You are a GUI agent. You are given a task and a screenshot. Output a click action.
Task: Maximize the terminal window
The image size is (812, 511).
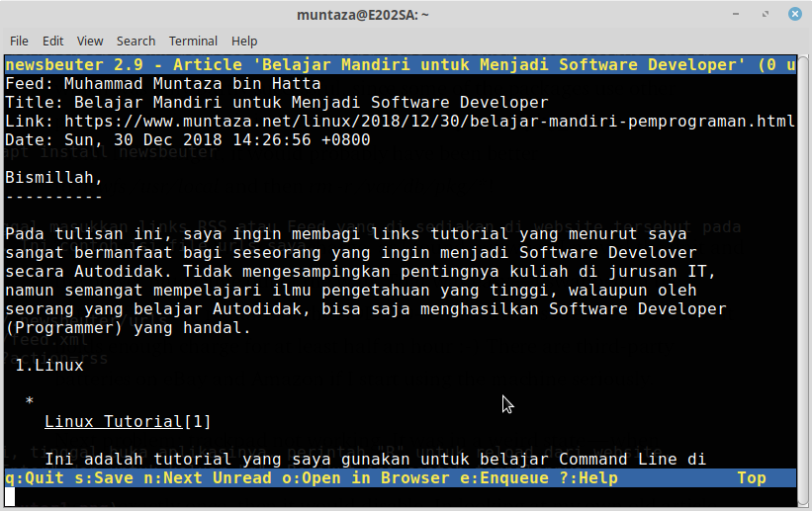(766, 14)
